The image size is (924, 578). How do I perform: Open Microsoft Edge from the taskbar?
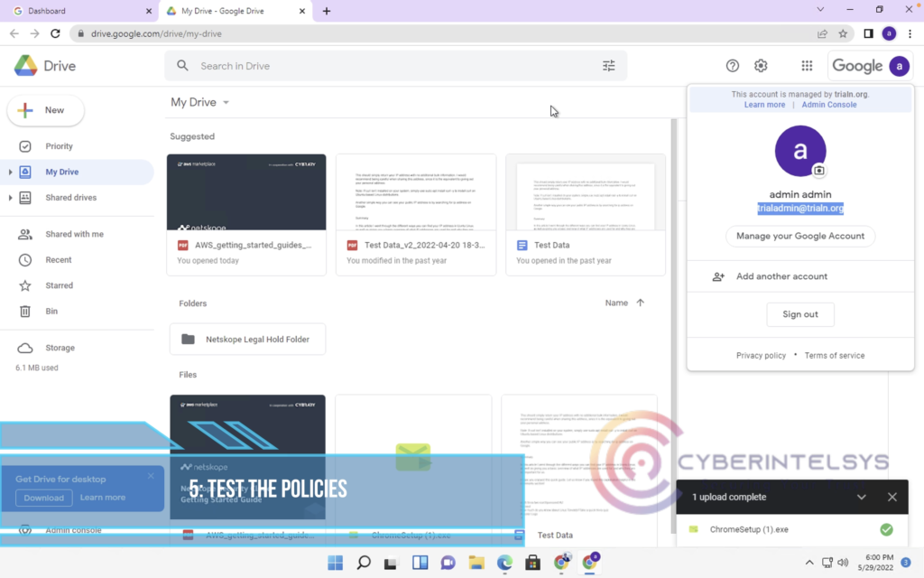click(504, 563)
